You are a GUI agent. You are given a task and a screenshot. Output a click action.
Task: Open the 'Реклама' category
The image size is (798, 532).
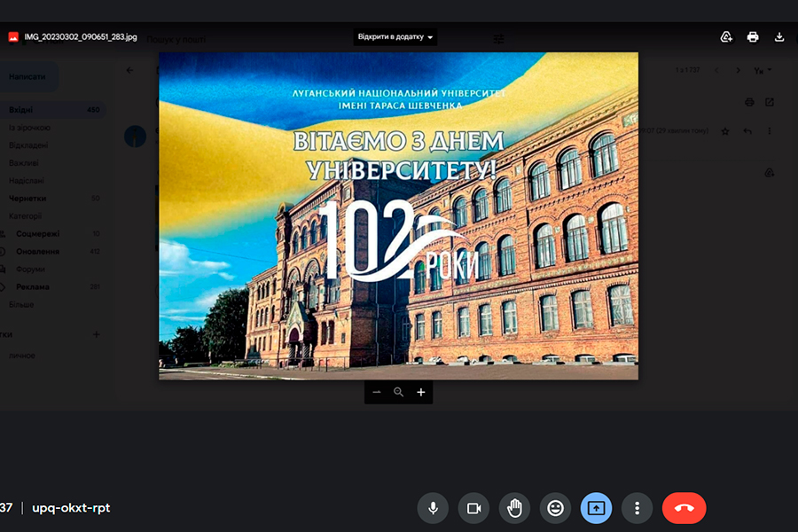click(x=33, y=286)
